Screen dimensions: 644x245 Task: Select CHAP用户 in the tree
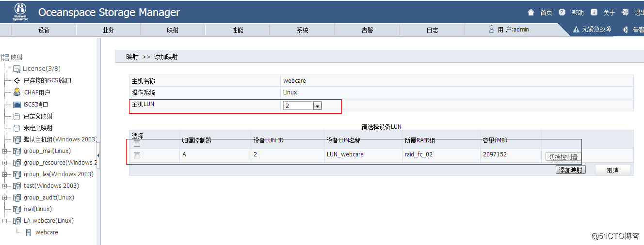tap(37, 92)
